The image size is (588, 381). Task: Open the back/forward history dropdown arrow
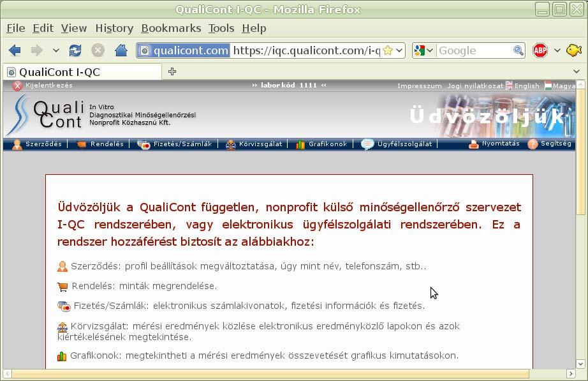(x=56, y=50)
